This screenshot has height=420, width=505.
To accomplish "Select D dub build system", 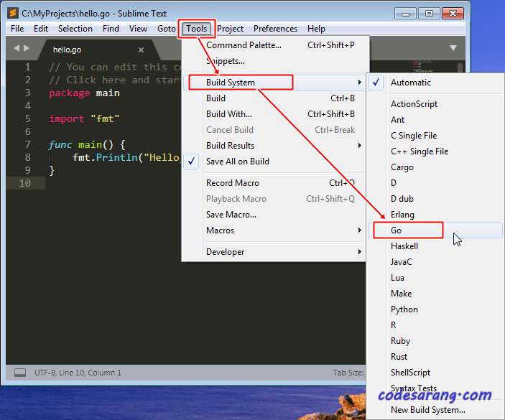I will point(435,199).
